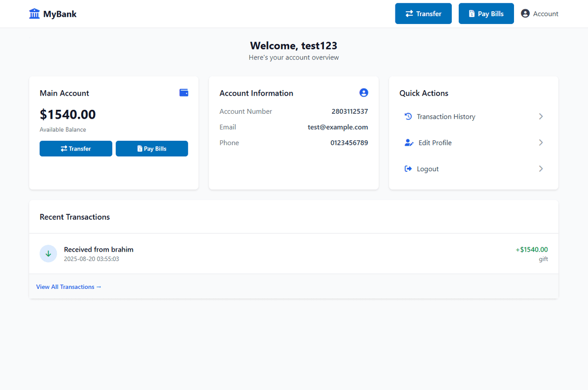
Task: Click the Transfer button in the navbar
Action: tap(423, 13)
